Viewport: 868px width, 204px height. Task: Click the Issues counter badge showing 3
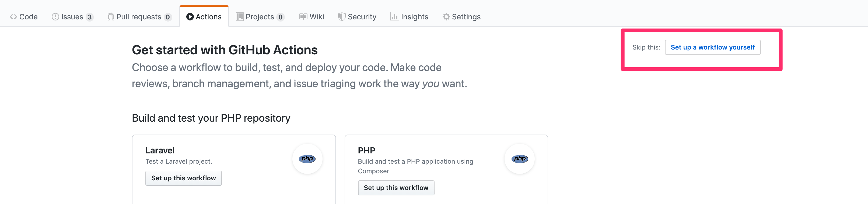point(90,16)
